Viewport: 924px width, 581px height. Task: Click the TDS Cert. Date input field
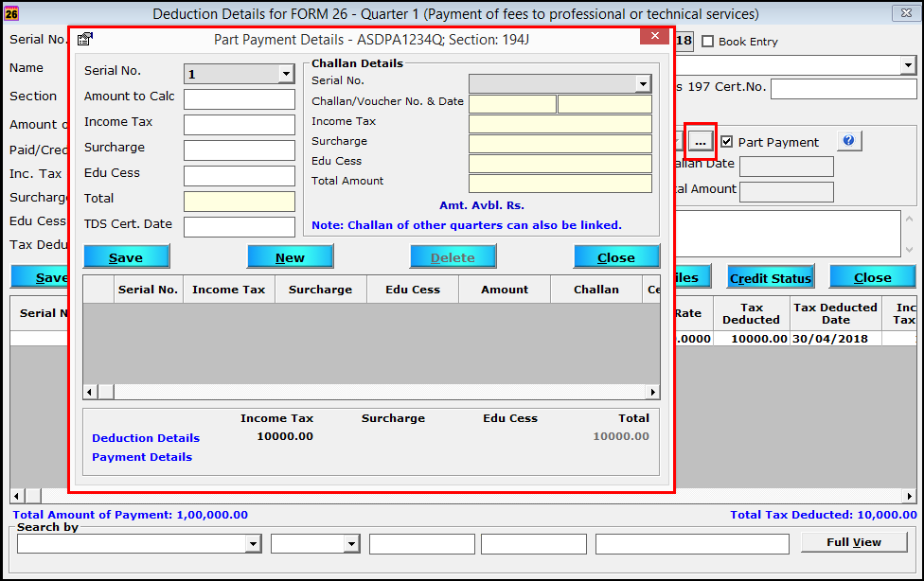240,227
